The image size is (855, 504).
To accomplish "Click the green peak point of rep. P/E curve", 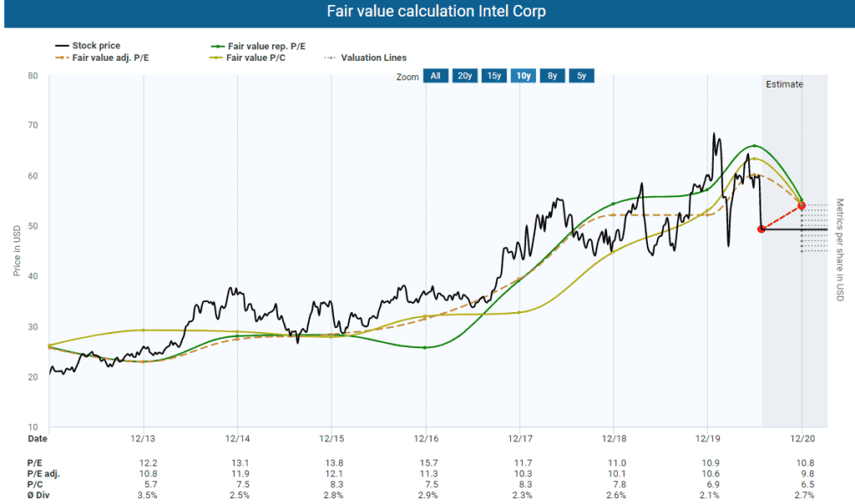I will coord(754,145).
